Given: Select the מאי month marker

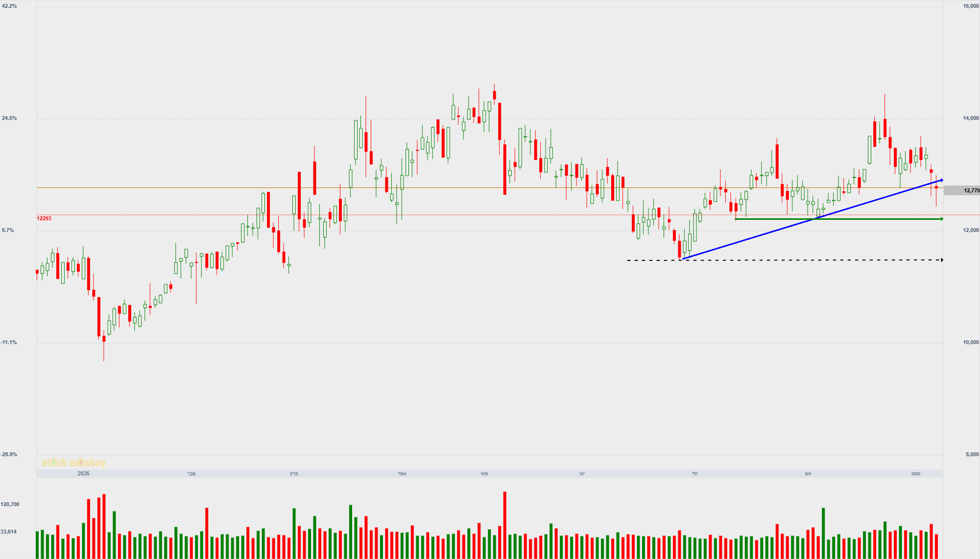Looking at the screenshot, I should pos(484,473).
